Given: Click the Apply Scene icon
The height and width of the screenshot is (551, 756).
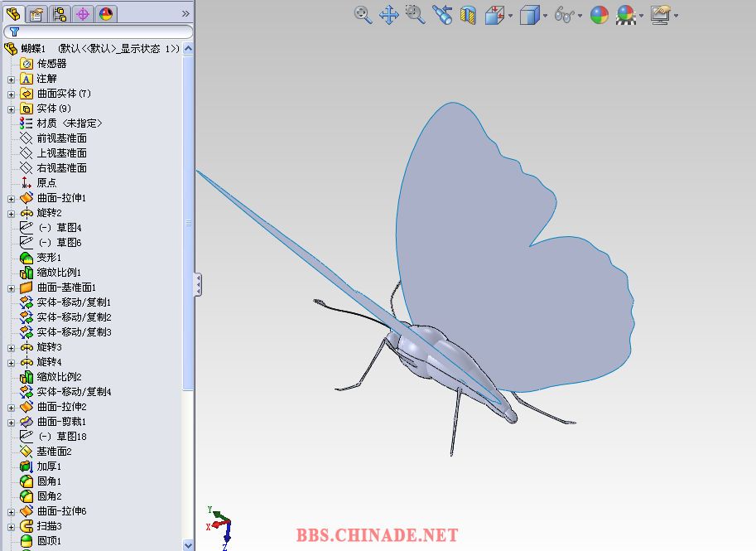Looking at the screenshot, I should point(625,15).
